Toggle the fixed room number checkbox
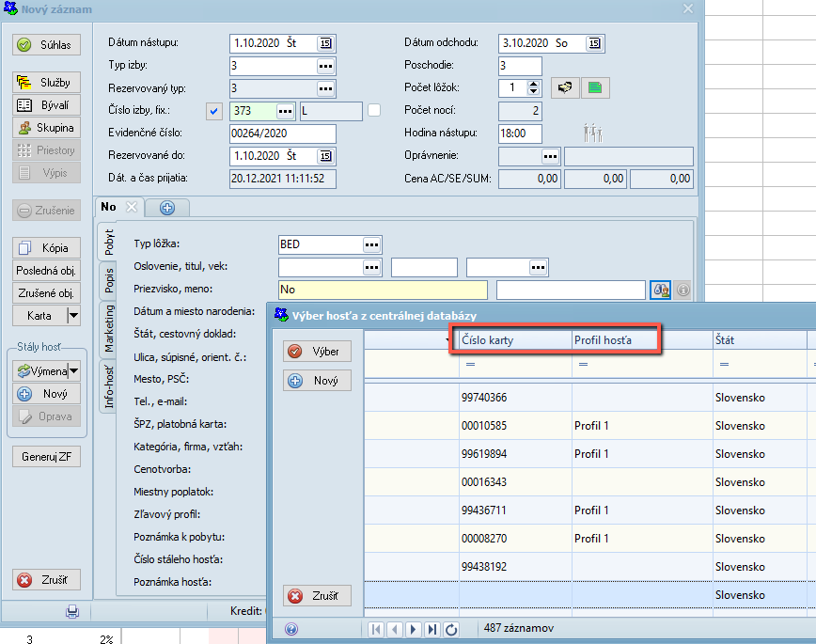 pos(214,111)
